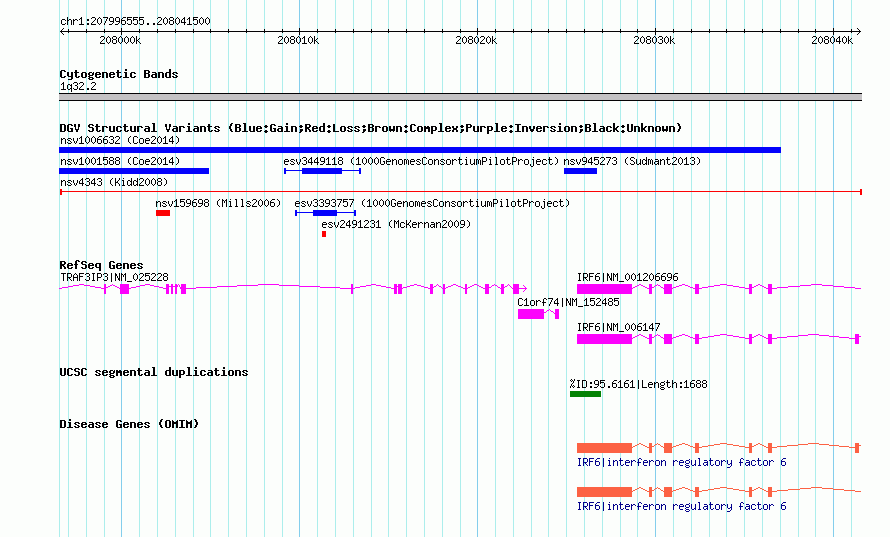Click the C1orf74 NM_152485 gene glyph
The width and height of the screenshot is (890, 537).
pyautogui.click(x=538, y=314)
